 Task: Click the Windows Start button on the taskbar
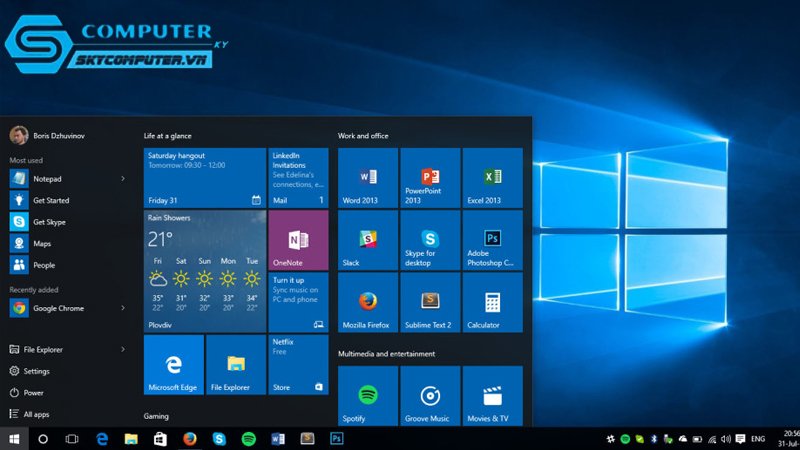click(14, 439)
